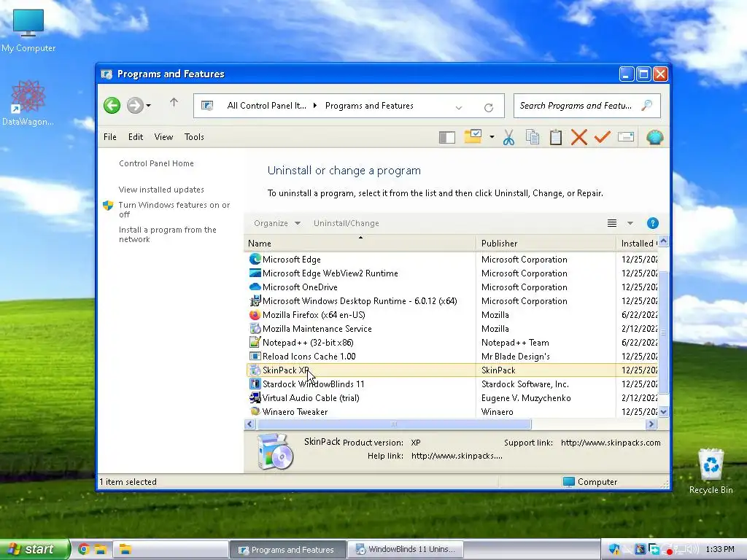
Task: Launch Chrome from quick launch bar
Action: [84, 549]
